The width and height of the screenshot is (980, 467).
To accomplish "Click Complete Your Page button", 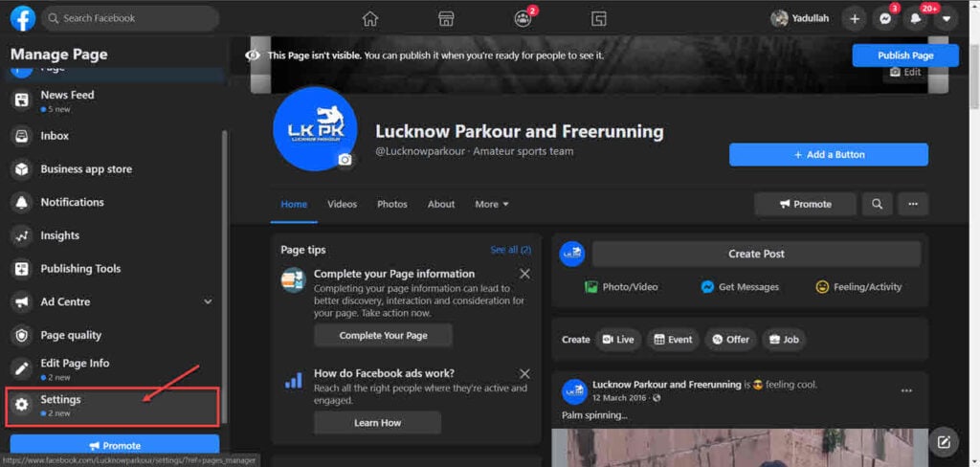I will 383,335.
